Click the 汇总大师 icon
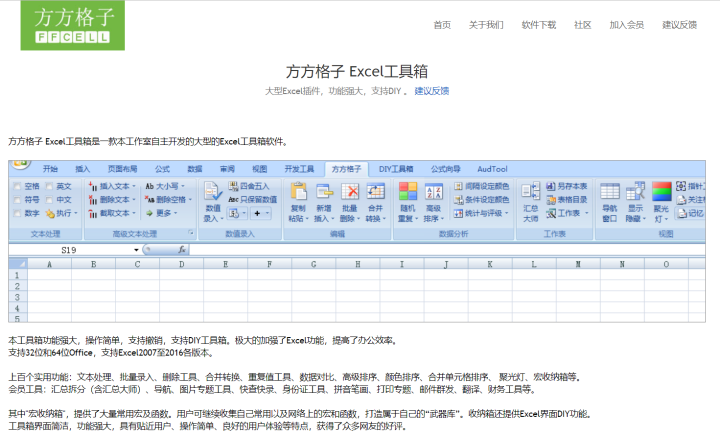The width and height of the screenshot is (720, 436). 530,191
